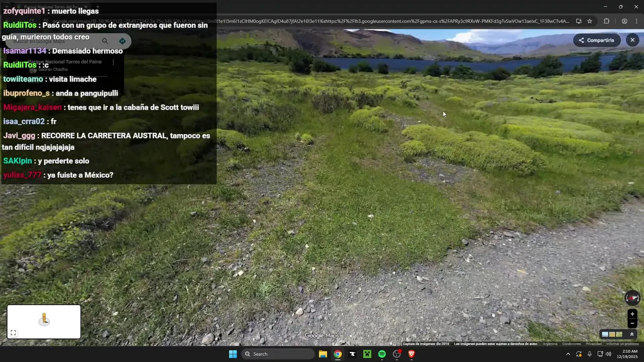
Task: Click the 'Demasiado hermoso' chat message
Action: click(88, 51)
